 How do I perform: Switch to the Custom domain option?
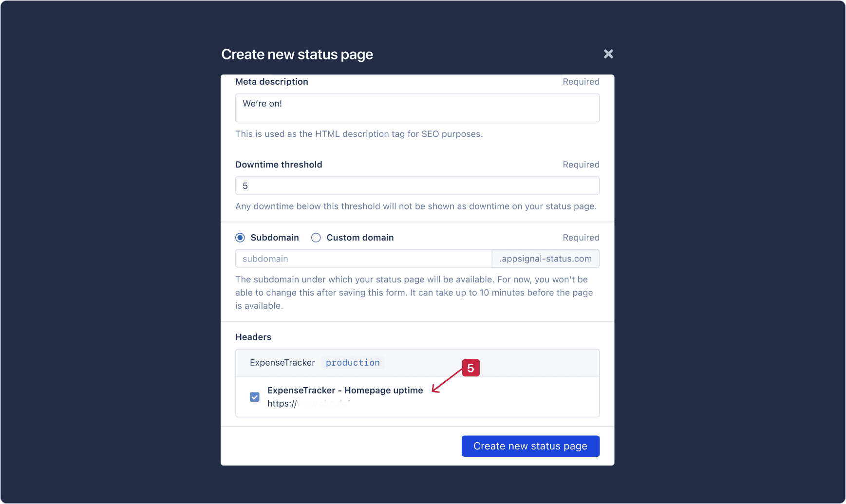[316, 237]
